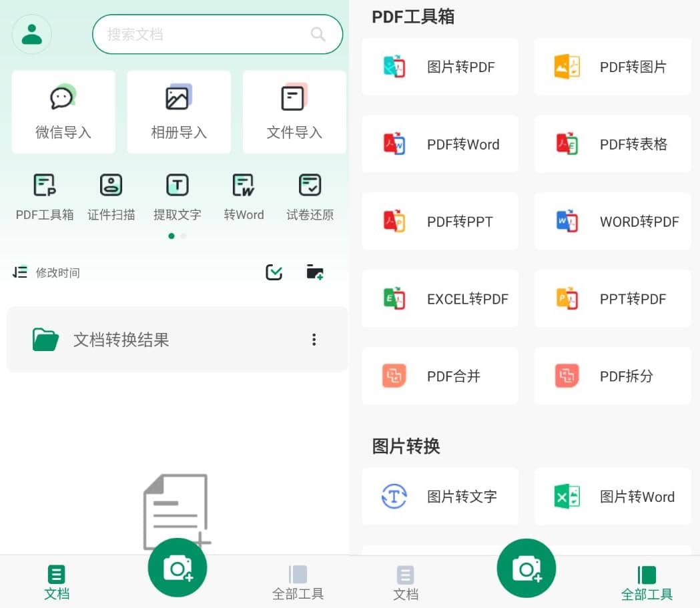
Task: Open the 图片转PDF converter
Action: pyautogui.click(x=440, y=67)
